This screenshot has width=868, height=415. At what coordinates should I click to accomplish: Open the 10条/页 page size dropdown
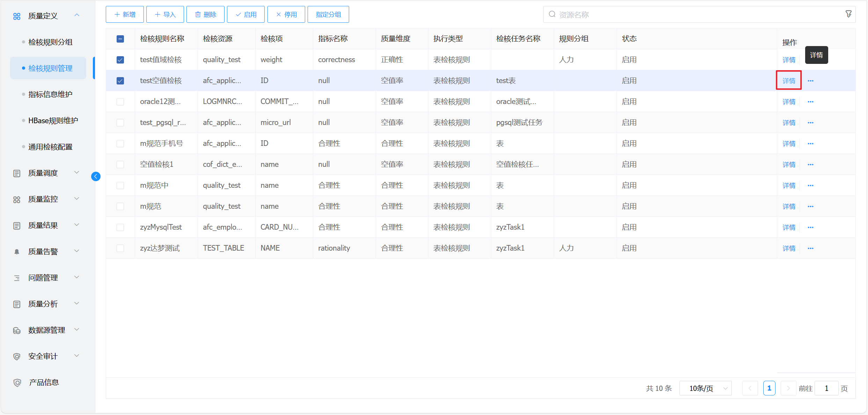point(705,388)
